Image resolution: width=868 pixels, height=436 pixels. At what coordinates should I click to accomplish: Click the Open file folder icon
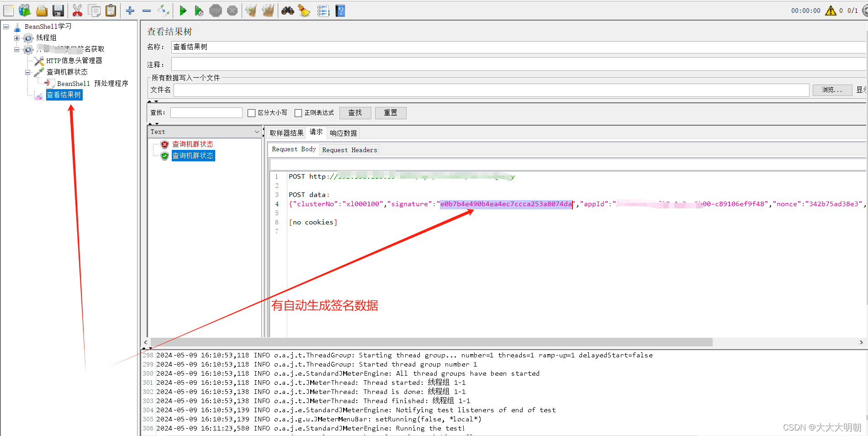(42, 11)
